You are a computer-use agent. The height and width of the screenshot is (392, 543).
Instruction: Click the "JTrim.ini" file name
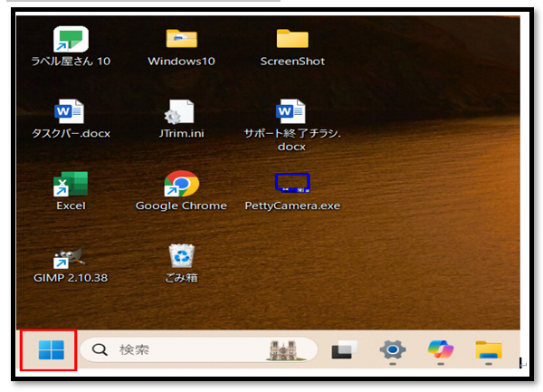(x=182, y=133)
